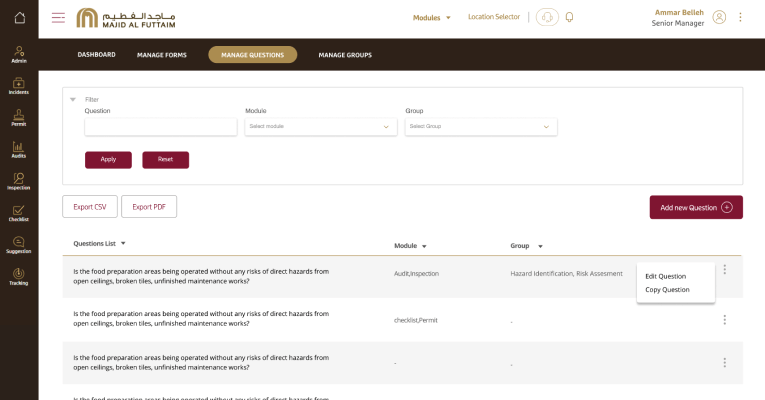
Task: Collapse the Filter panel
Action: click(x=73, y=99)
